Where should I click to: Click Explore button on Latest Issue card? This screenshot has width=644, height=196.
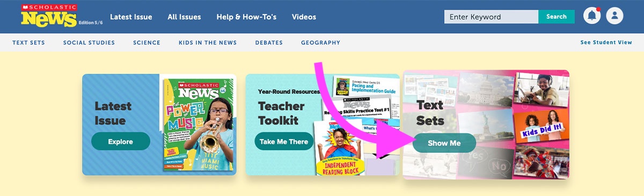click(121, 142)
